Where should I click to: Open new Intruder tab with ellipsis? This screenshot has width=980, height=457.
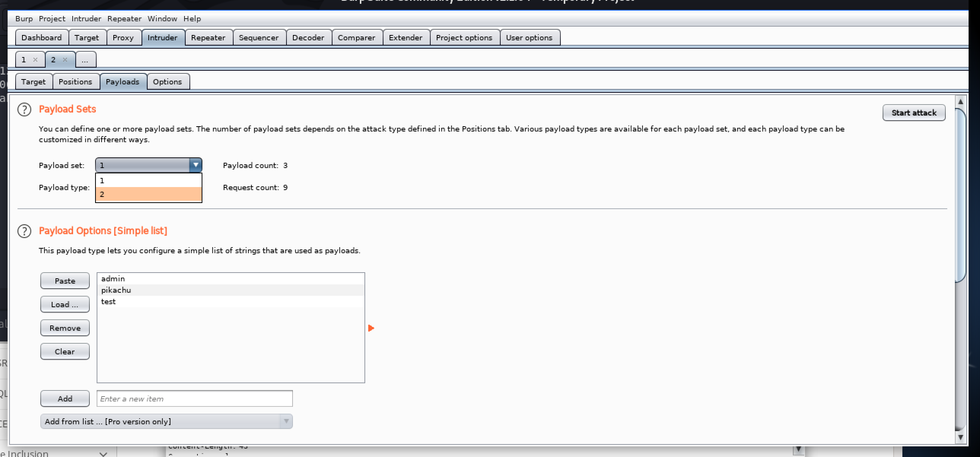85,60
